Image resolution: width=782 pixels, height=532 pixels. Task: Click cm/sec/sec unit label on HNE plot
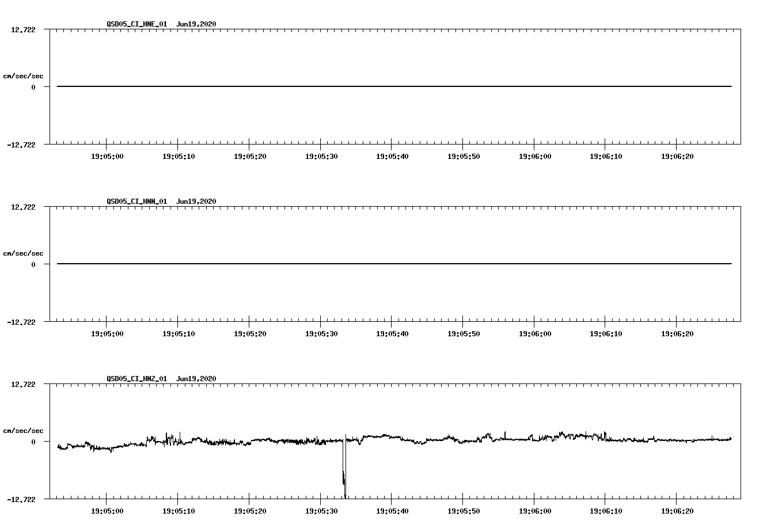pos(23,76)
